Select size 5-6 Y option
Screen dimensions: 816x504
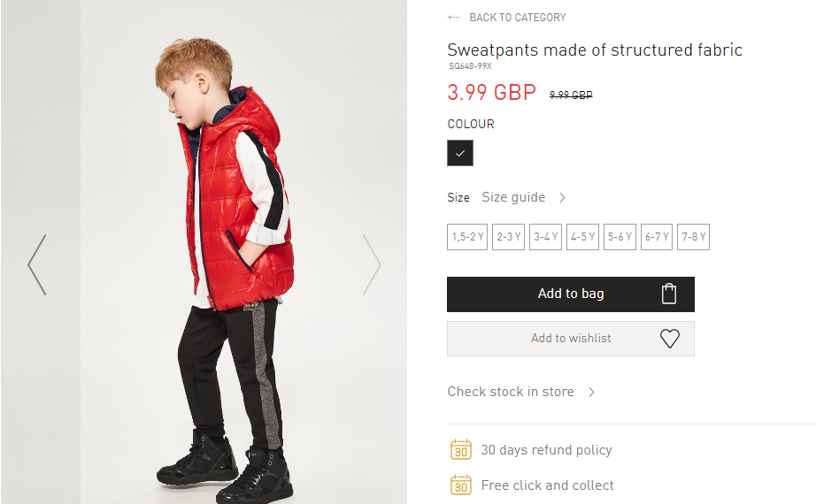620,237
